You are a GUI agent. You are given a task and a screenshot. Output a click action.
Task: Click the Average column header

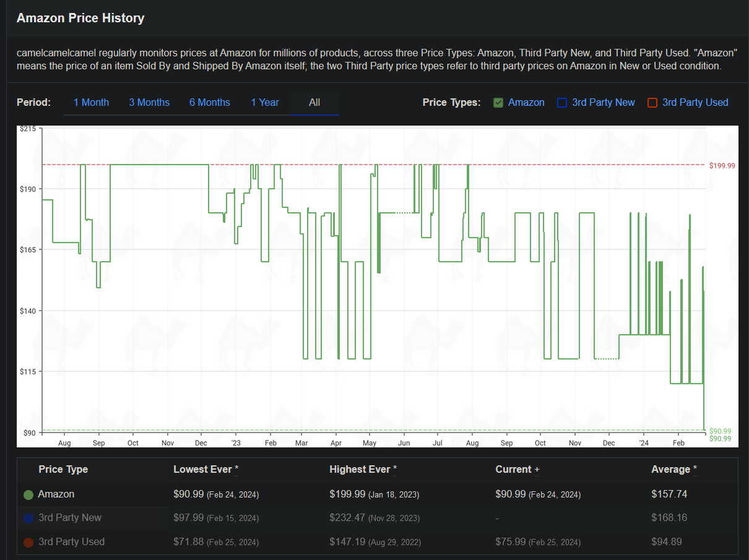coord(674,470)
